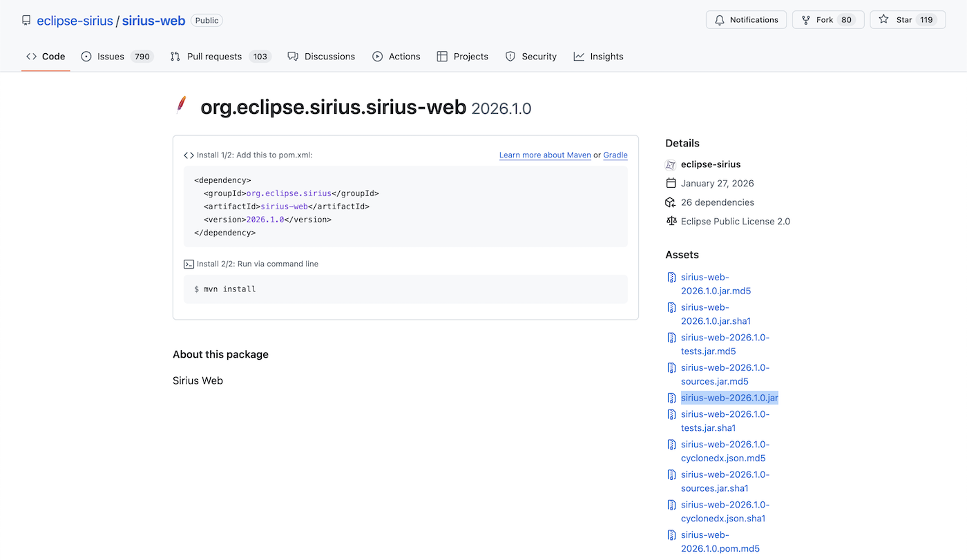Click the dependencies package icon

[x=670, y=202]
